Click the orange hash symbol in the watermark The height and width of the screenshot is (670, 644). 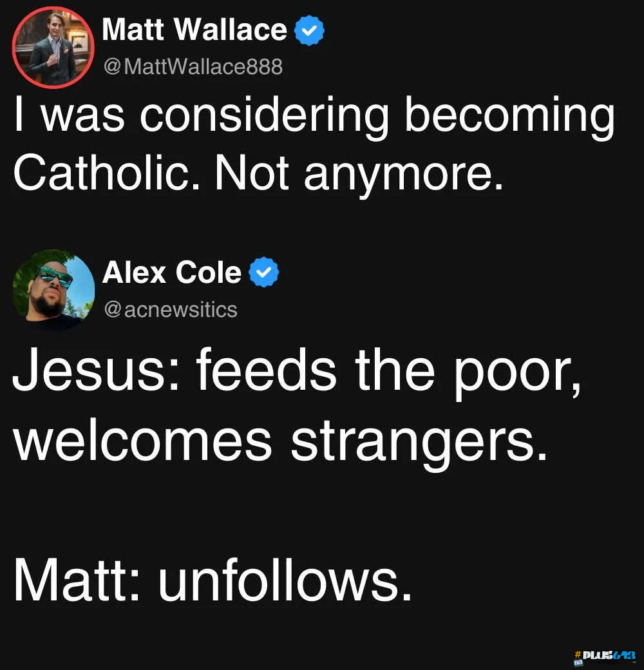578,654
